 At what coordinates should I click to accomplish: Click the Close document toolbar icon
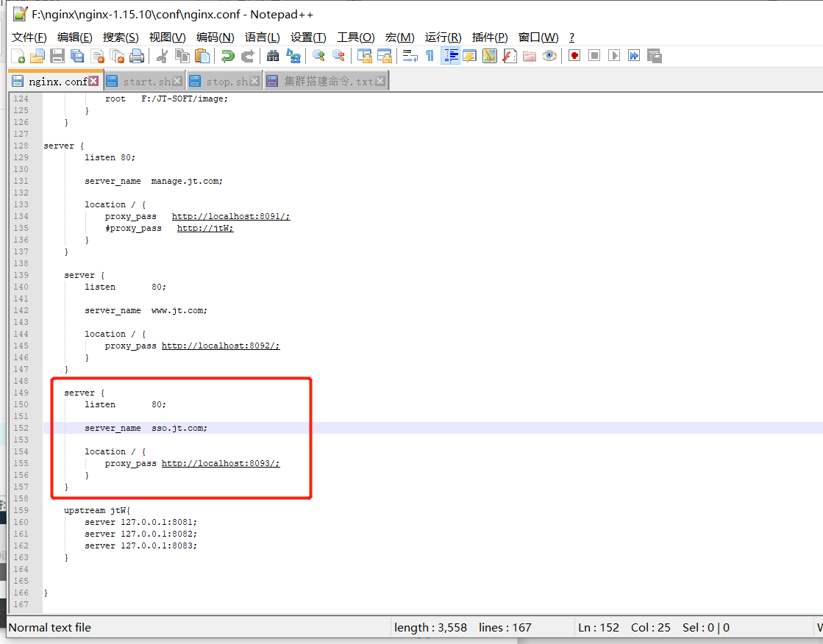pos(97,56)
